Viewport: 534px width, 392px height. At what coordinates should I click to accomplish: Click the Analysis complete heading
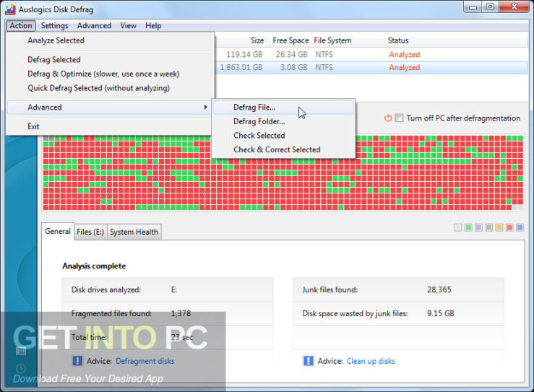click(94, 266)
